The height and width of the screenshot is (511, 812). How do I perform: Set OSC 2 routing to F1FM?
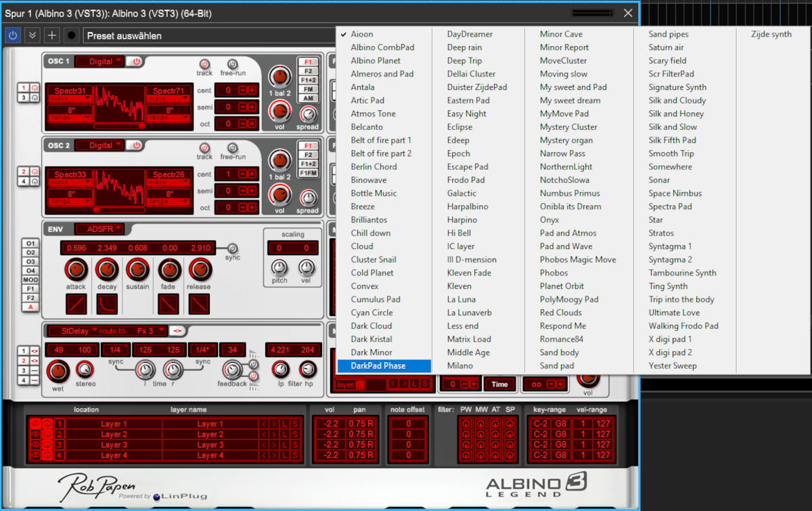coord(308,173)
